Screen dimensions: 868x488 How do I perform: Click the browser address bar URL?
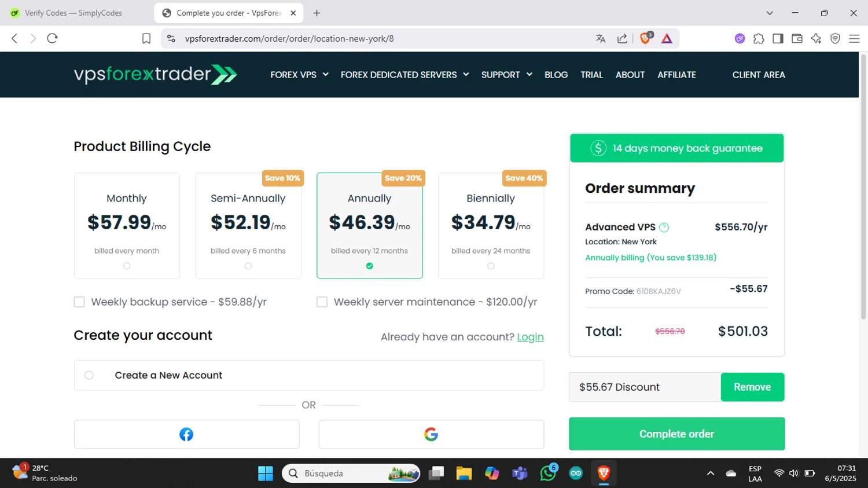(x=289, y=38)
